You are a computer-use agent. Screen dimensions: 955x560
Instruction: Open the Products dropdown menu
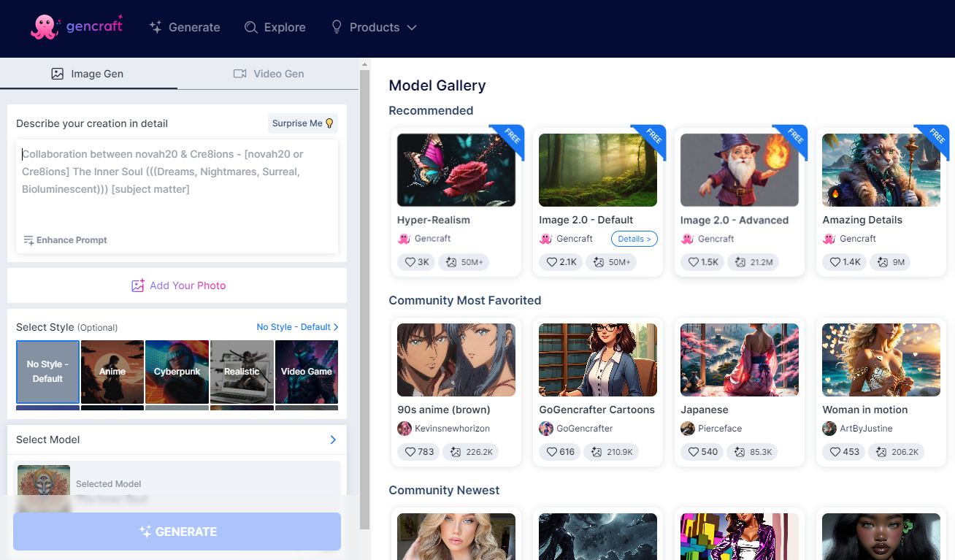point(375,27)
